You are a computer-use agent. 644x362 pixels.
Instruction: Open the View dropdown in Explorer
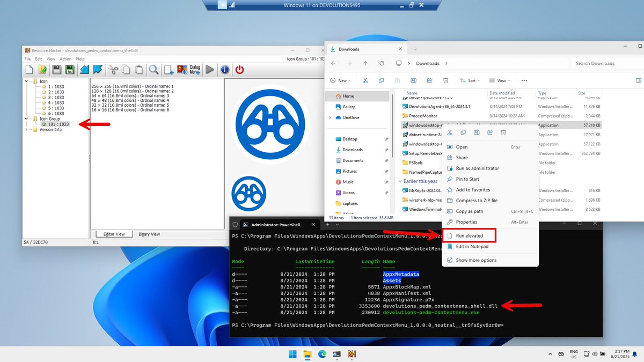[500, 80]
